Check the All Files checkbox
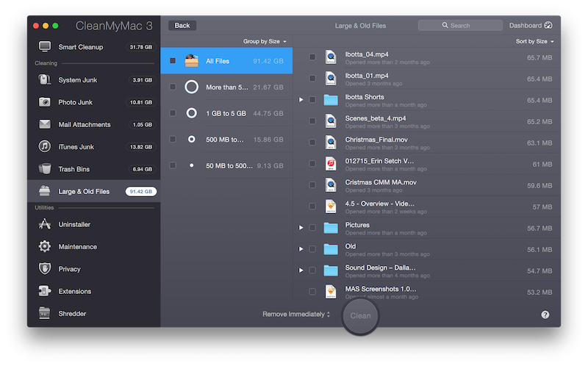The image size is (588, 366). (x=173, y=61)
